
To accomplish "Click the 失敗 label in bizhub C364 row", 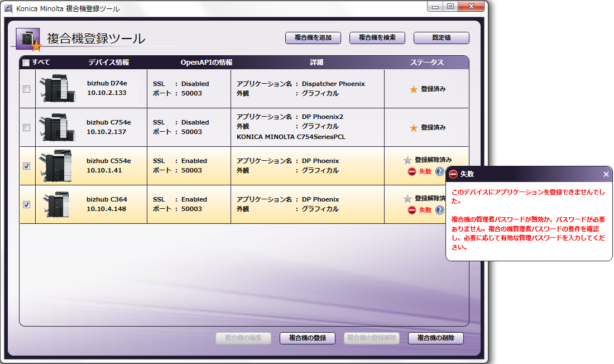I will click(425, 210).
